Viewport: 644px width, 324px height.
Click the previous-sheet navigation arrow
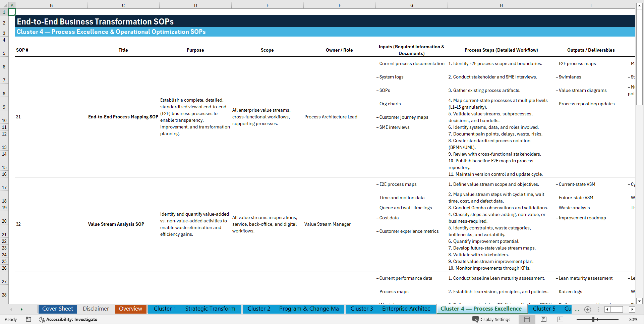click(11, 309)
